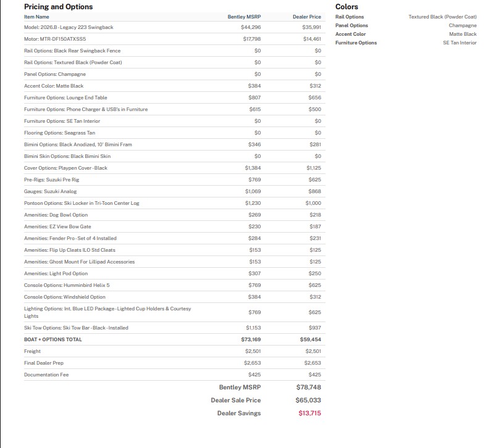
Task: Click the Suzuki Pre Rig item
Action: pyautogui.click(x=51, y=180)
